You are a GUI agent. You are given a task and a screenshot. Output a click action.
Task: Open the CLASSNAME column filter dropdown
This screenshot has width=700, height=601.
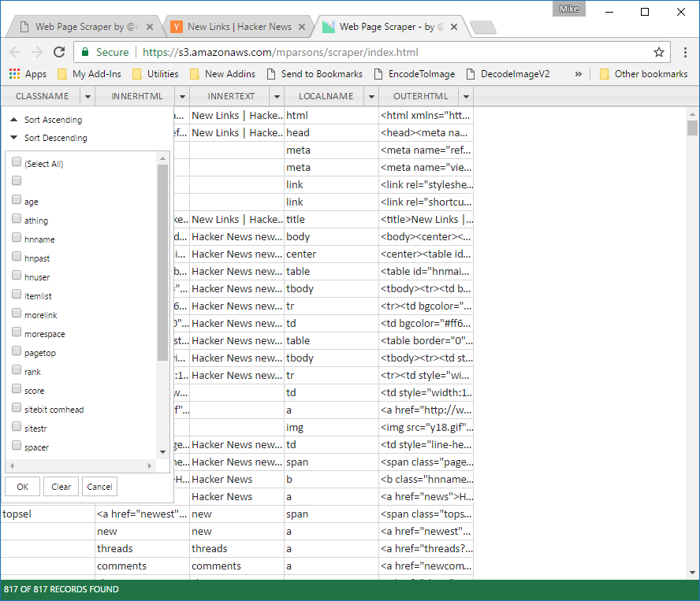pos(87,96)
